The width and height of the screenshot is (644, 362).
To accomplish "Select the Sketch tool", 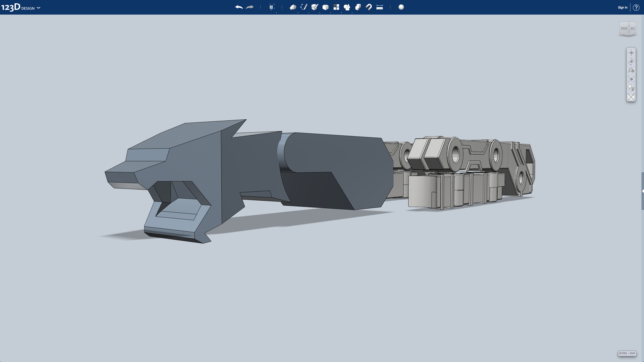I will coord(303,7).
